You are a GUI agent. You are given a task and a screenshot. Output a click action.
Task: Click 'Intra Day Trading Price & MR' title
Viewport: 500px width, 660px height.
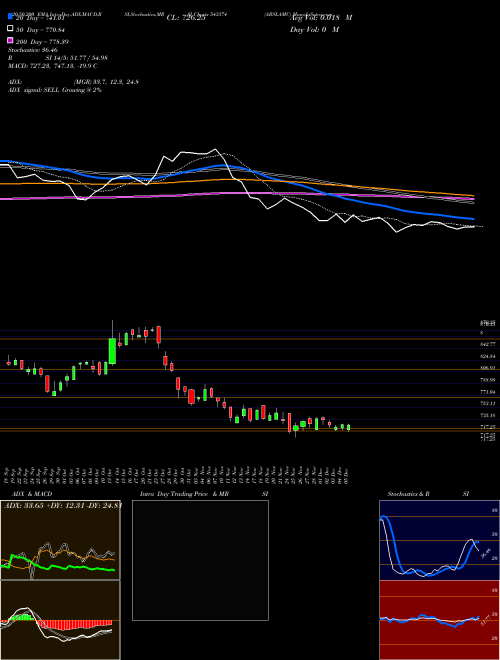pyautogui.click(x=184, y=494)
